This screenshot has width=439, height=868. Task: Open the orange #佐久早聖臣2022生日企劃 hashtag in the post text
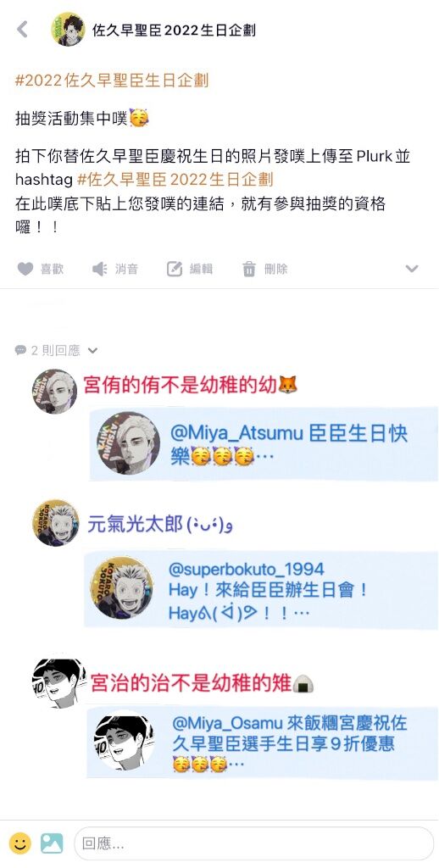(175, 180)
